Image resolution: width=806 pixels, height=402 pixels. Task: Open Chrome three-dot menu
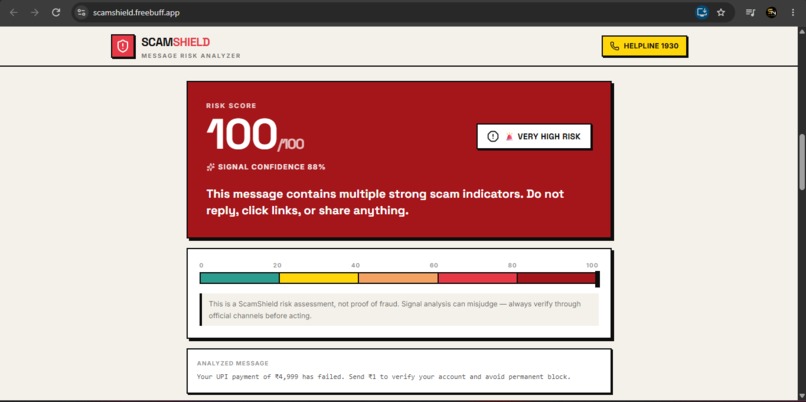point(793,12)
